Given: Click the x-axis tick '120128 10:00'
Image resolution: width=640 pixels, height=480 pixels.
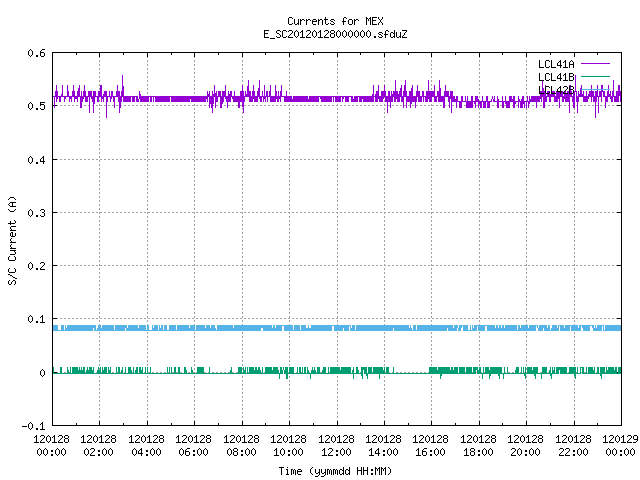Looking at the screenshot, I should [x=288, y=446].
